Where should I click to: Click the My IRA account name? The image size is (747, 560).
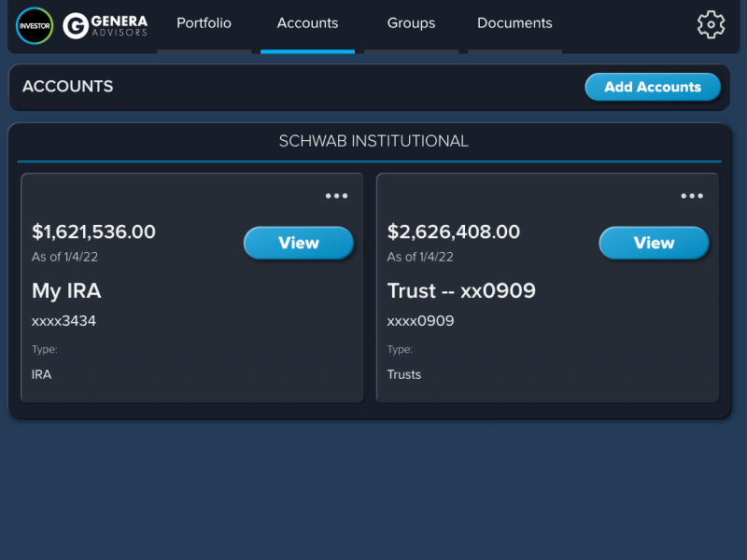66,291
